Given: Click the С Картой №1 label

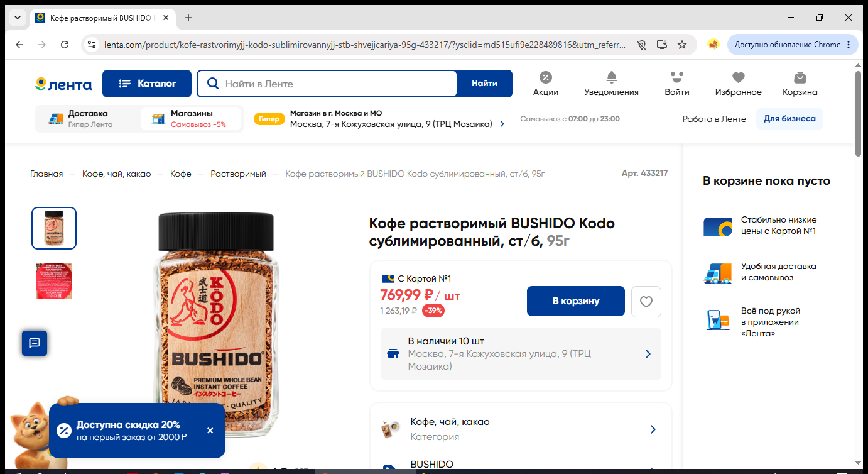Looking at the screenshot, I should click(x=416, y=278).
